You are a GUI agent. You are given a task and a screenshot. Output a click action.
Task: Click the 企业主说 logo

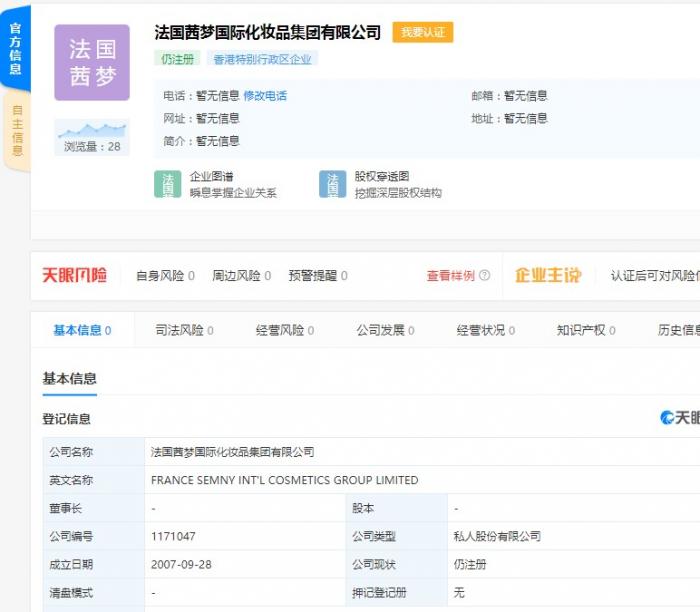(547, 275)
